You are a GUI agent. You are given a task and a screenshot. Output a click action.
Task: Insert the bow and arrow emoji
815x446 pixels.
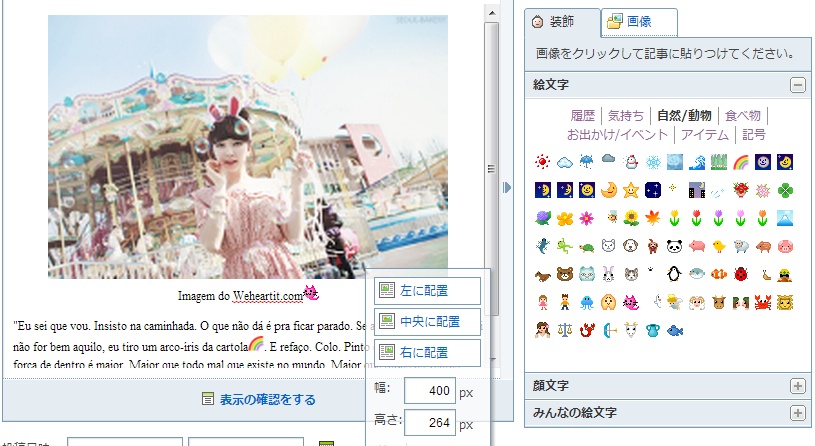tap(609, 330)
